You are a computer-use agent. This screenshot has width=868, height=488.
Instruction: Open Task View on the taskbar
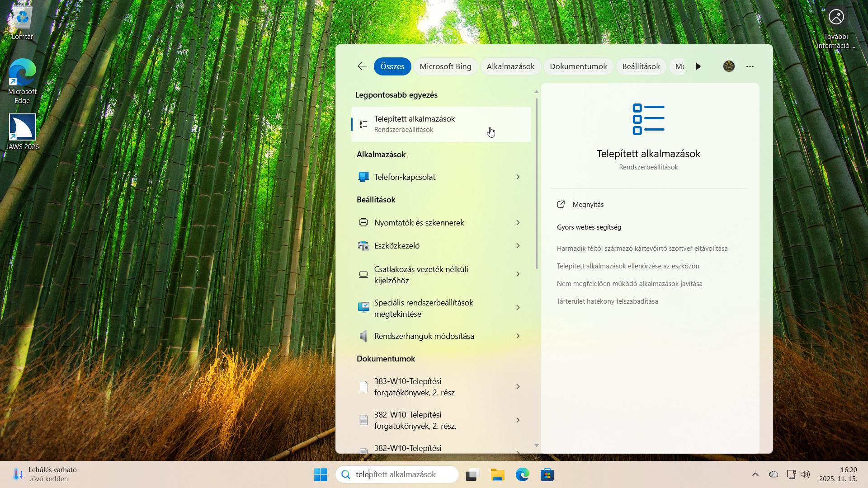click(472, 474)
